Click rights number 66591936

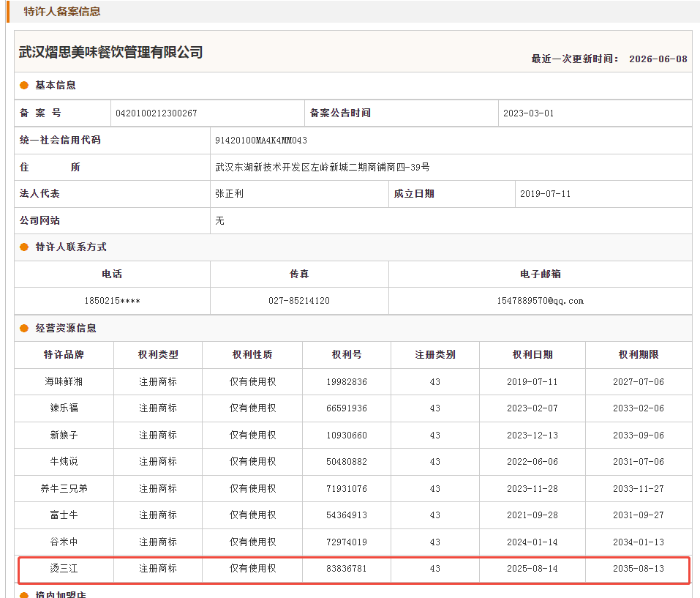[x=347, y=408]
